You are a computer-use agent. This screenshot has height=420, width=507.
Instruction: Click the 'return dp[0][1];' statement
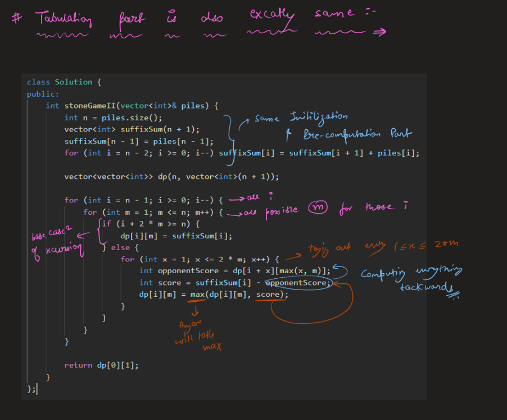point(101,365)
